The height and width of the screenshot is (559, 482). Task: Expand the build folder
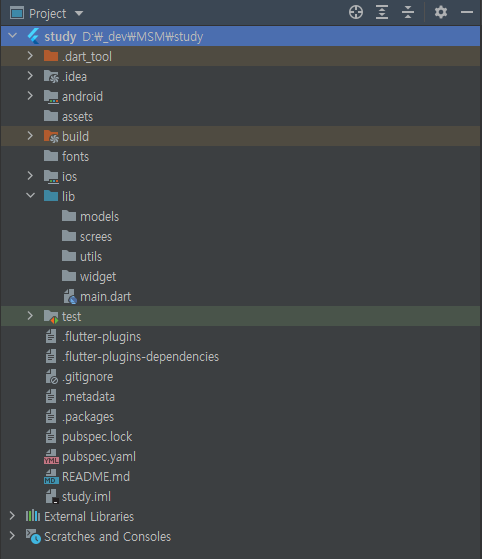30,135
